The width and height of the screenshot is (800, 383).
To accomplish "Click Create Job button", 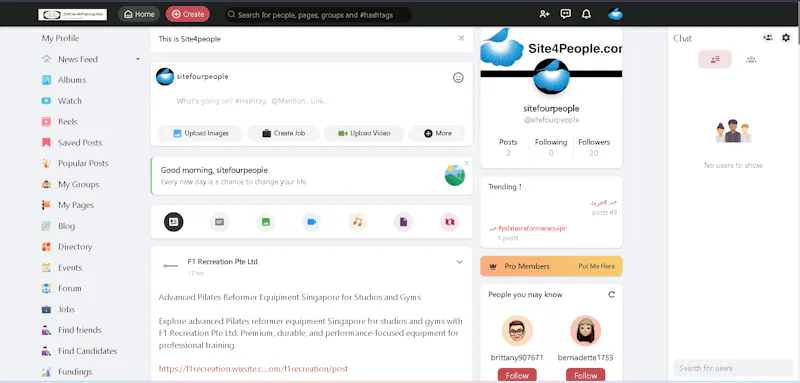I will click(x=284, y=133).
